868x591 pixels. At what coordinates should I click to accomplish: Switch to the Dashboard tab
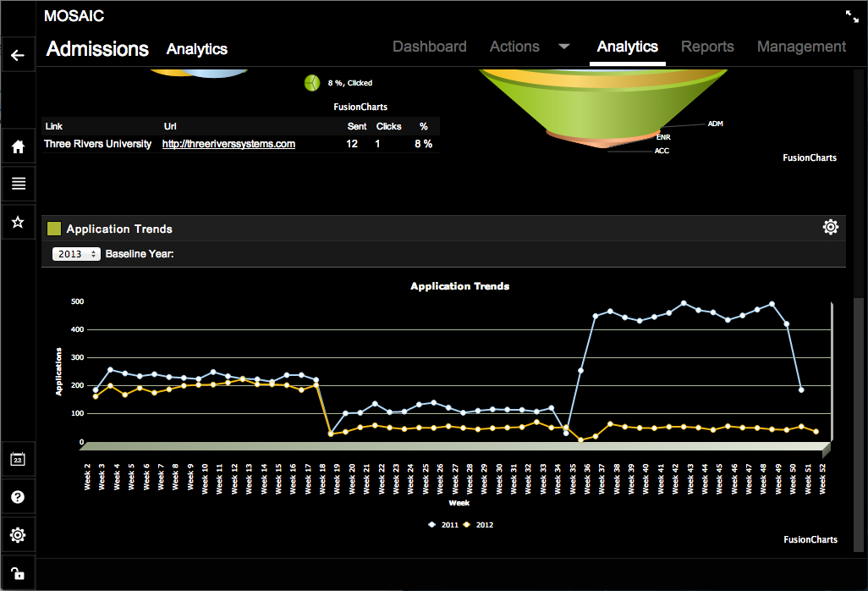pyautogui.click(x=429, y=47)
